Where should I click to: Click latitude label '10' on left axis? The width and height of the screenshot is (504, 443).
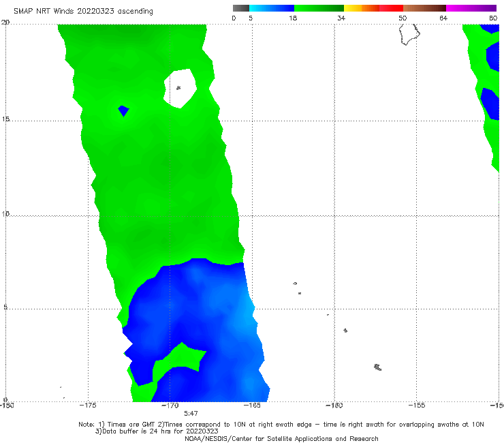pyautogui.click(x=5, y=214)
